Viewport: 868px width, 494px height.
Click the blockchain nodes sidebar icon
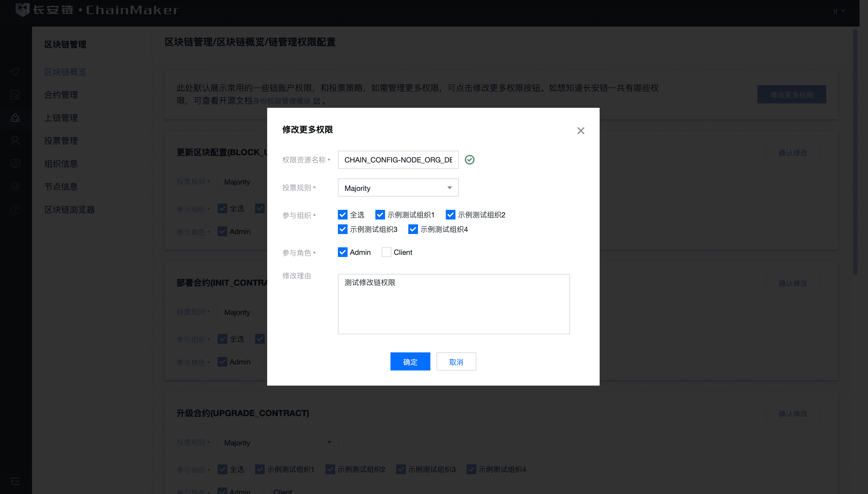pyautogui.click(x=15, y=118)
